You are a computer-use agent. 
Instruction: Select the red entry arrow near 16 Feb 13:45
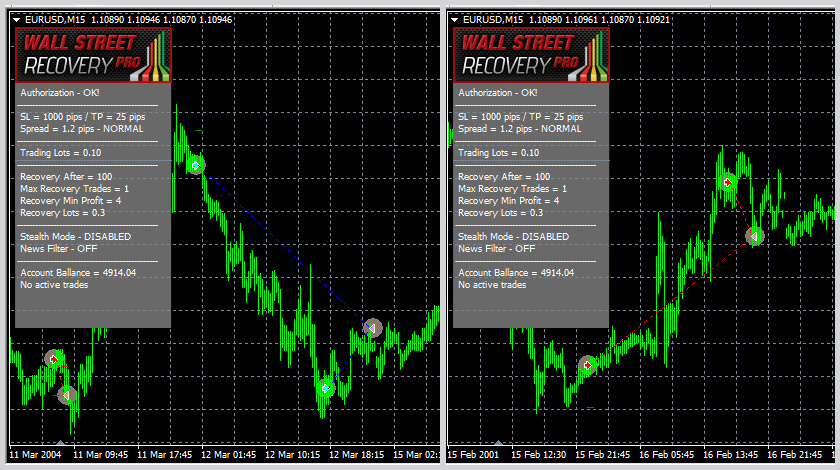click(x=728, y=182)
